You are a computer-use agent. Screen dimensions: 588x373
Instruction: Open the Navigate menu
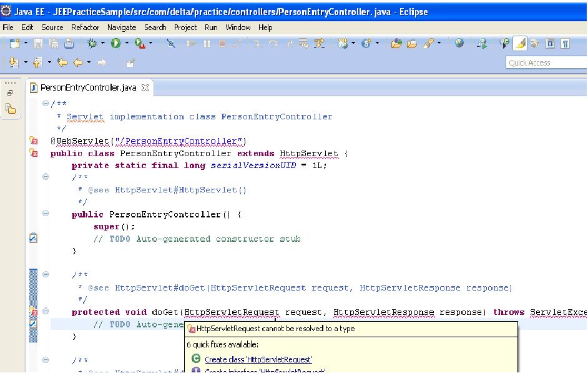click(122, 27)
